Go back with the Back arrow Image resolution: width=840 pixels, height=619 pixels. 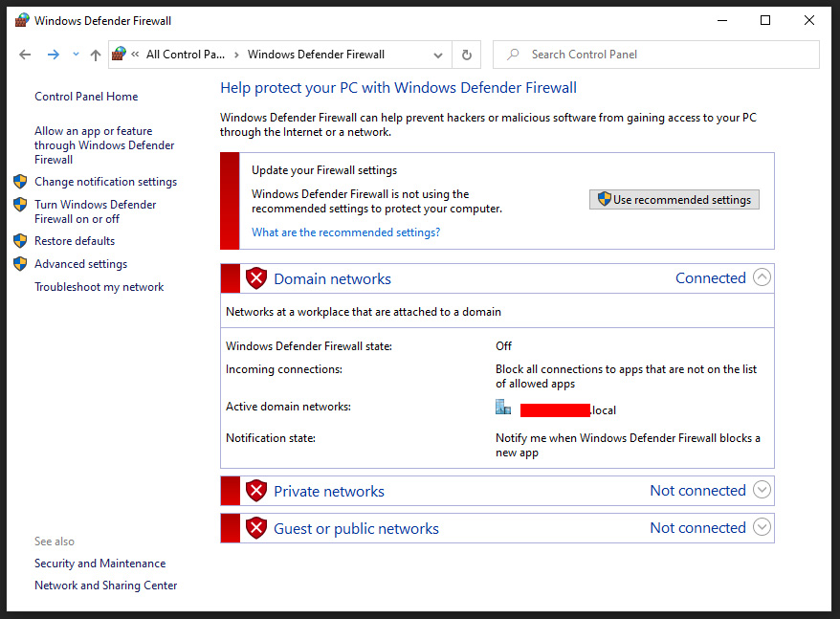coord(25,55)
